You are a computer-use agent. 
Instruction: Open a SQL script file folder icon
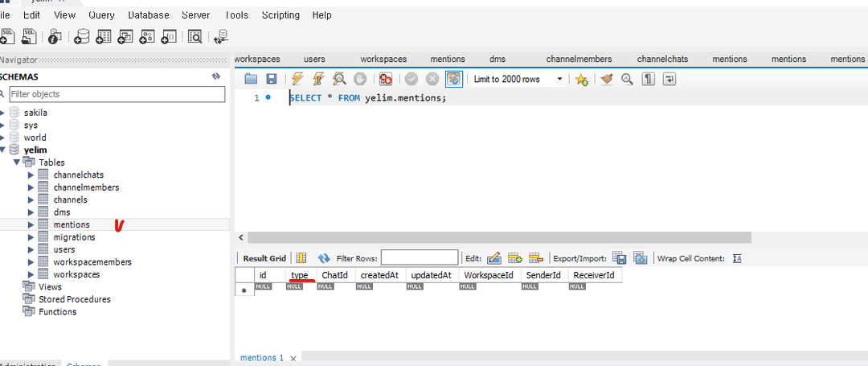click(251, 79)
